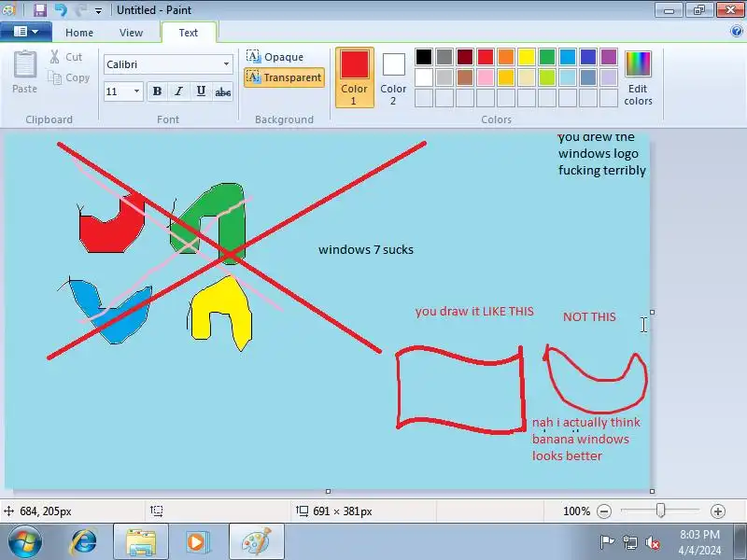Open the Paint file menu button
The image size is (747, 560).
click(26, 32)
